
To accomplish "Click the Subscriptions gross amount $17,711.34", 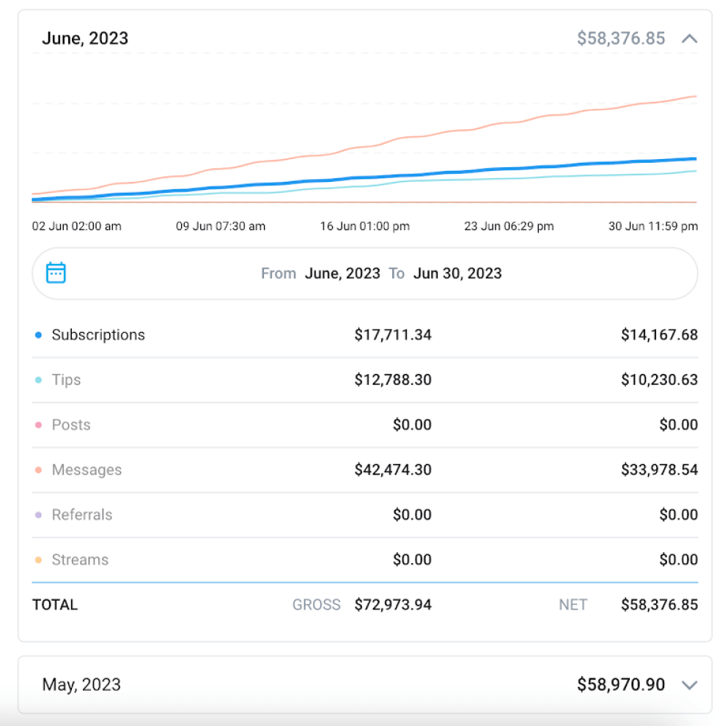I will [x=393, y=335].
